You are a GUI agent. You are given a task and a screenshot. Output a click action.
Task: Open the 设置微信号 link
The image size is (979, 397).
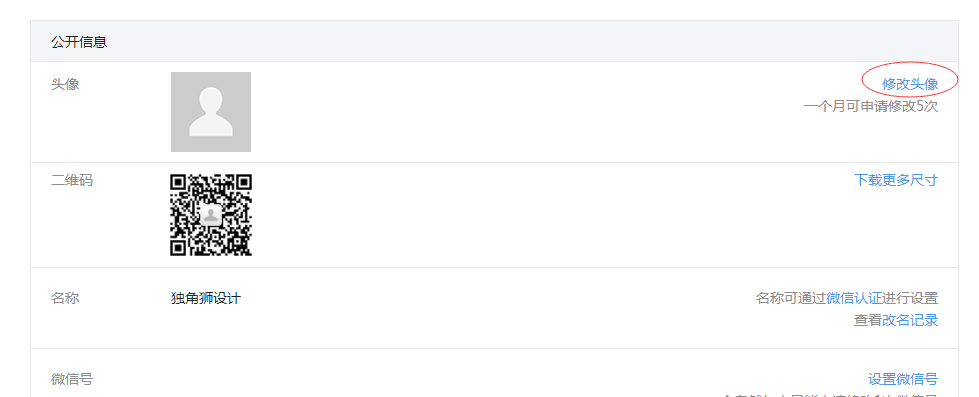tap(903, 379)
